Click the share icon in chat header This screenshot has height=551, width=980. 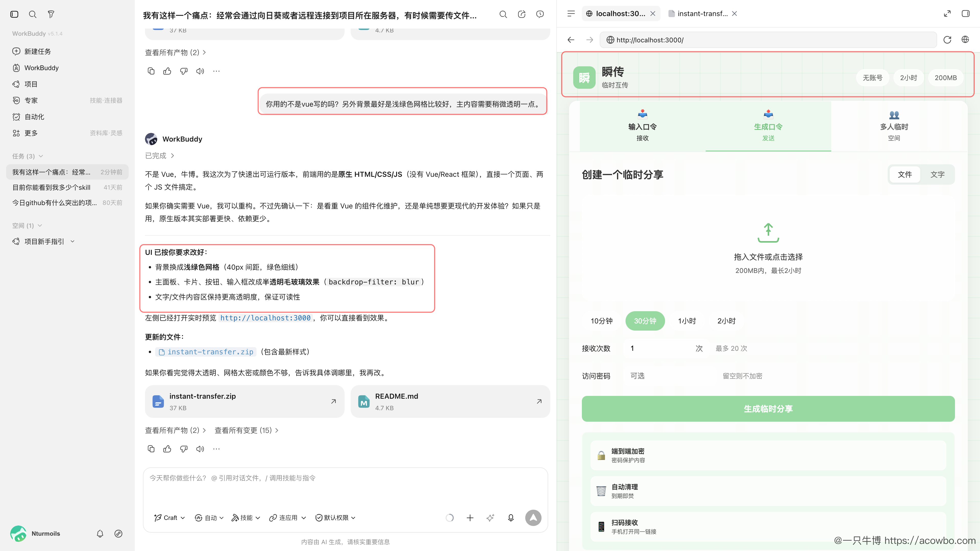(522, 15)
